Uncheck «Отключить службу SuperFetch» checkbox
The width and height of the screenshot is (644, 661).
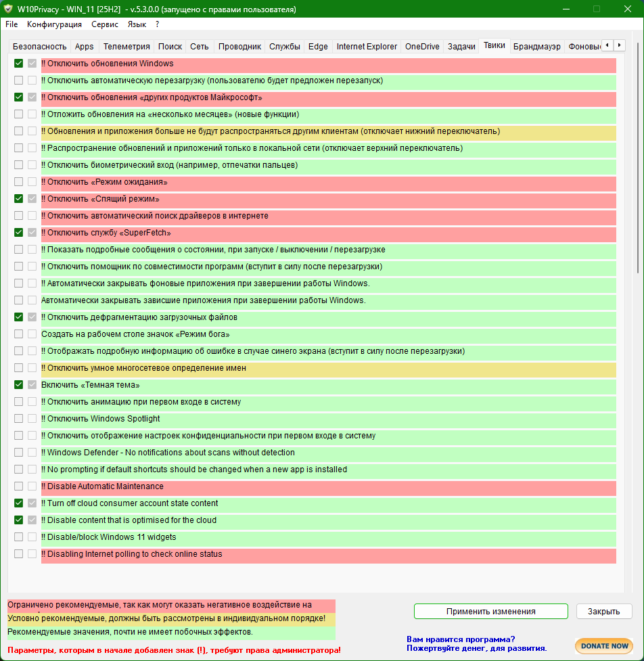coord(19,233)
